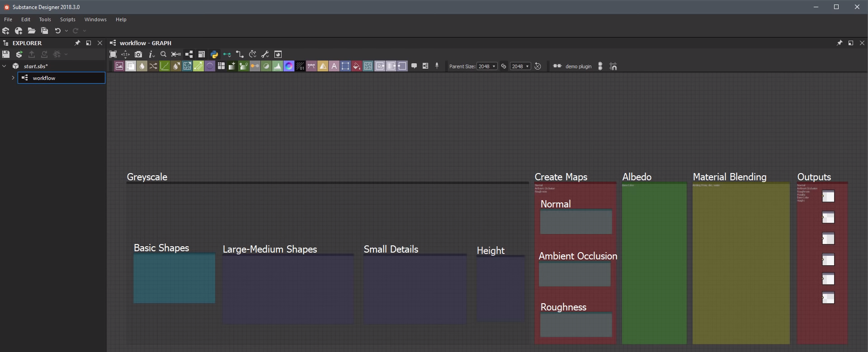Open the File menu
868x352 pixels.
tap(8, 19)
